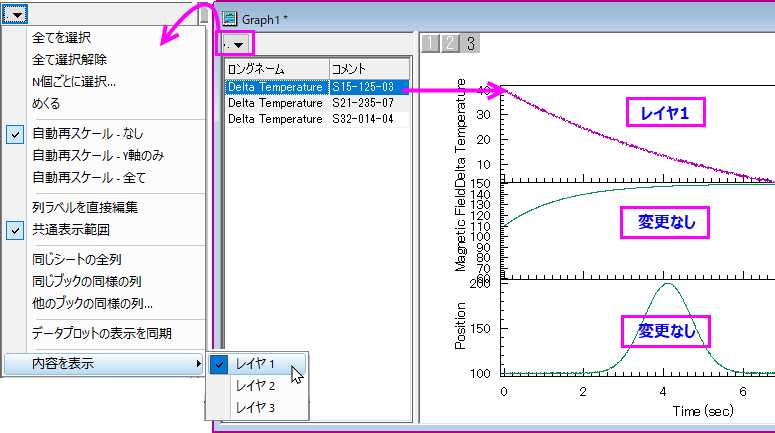The width and height of the screenshot is (775, 433).
Task: Choose データプロットの表示を同期
Action: [x=101, y=334]
